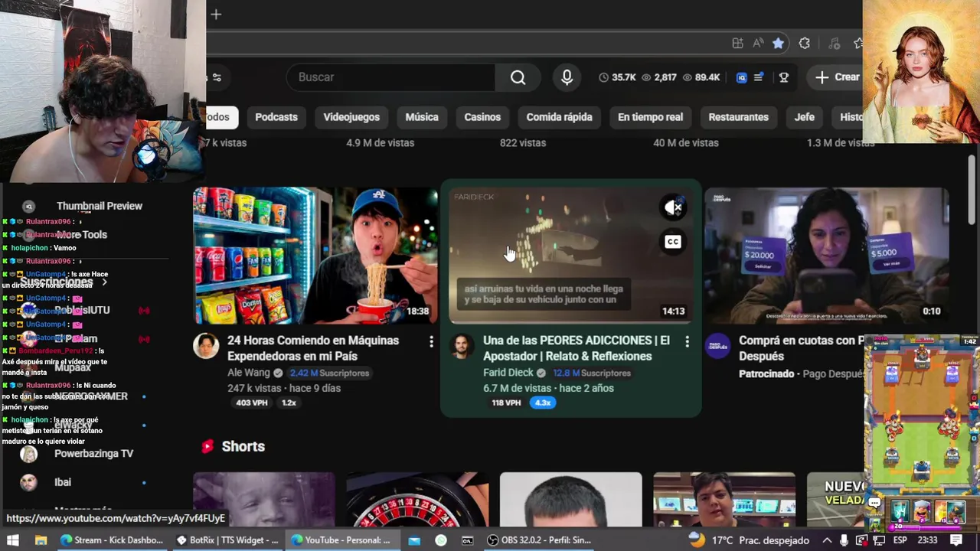Click ESP language indicator in tray
Screen dimensions: 980x551
pyautogui.click(x=900, y=540)
